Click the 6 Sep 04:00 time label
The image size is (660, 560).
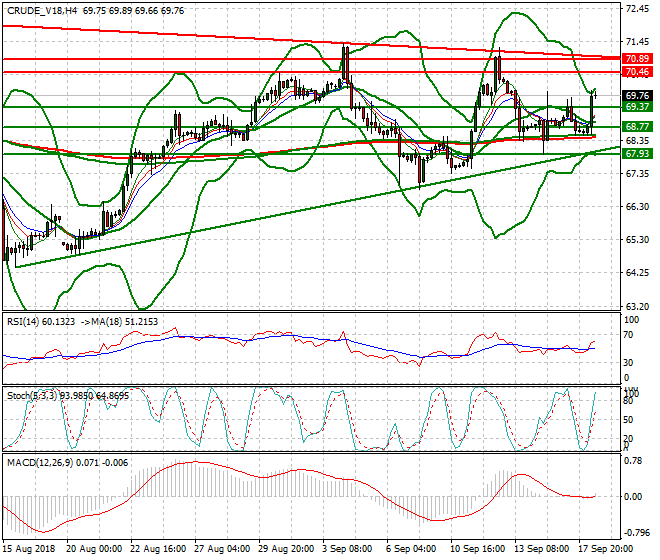[x=411, y=549]
